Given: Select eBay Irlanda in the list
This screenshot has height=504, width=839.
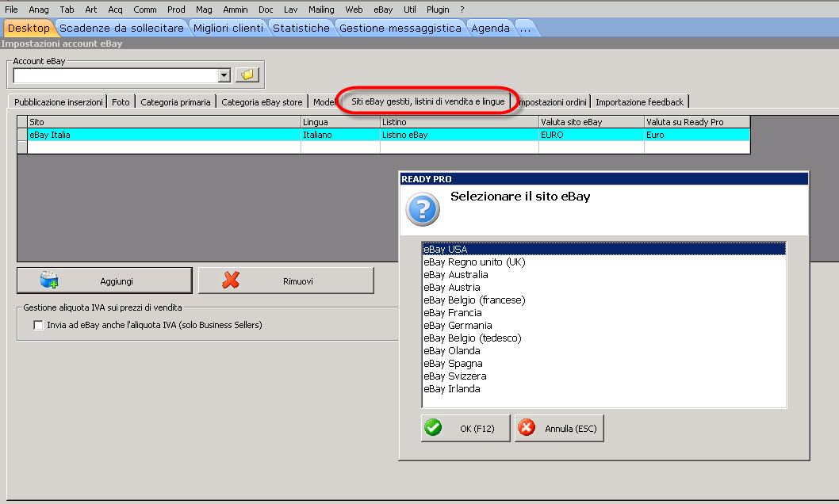Looking at the screenshot, I should pyautogui.click(x=603, y=389).
